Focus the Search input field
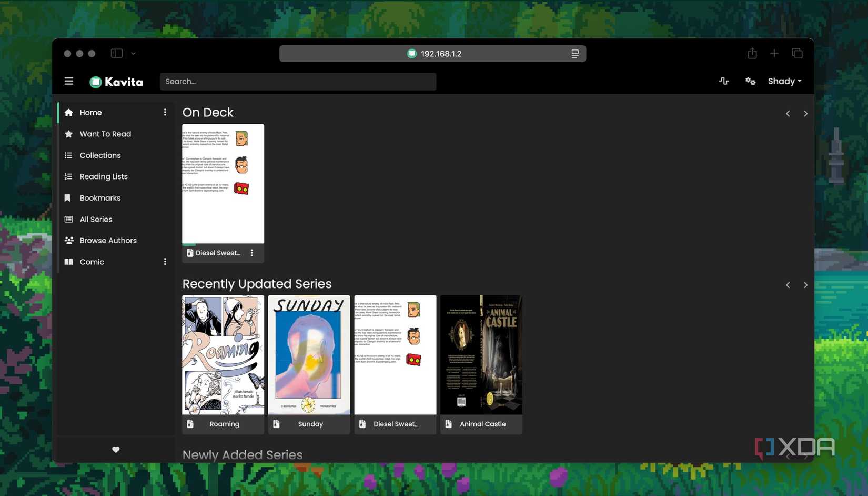Viewport: 868px width, 496px height. (x=298, y=82)
